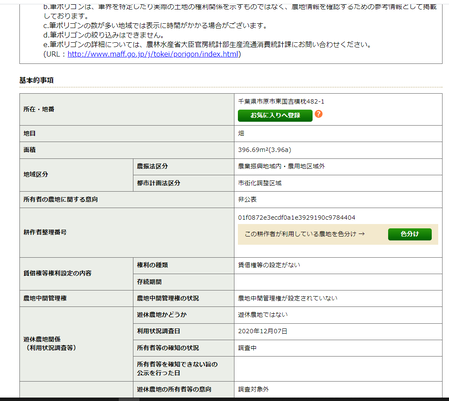The height and width of the screenshot is (401, 449).
Task: Open the maff.go.jp polygon index link
Action: [153, 54]
